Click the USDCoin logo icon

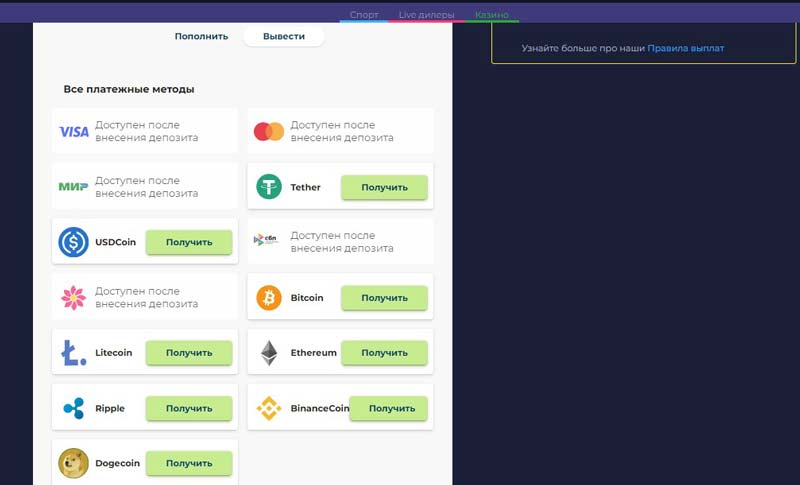[x=73, y=242]
